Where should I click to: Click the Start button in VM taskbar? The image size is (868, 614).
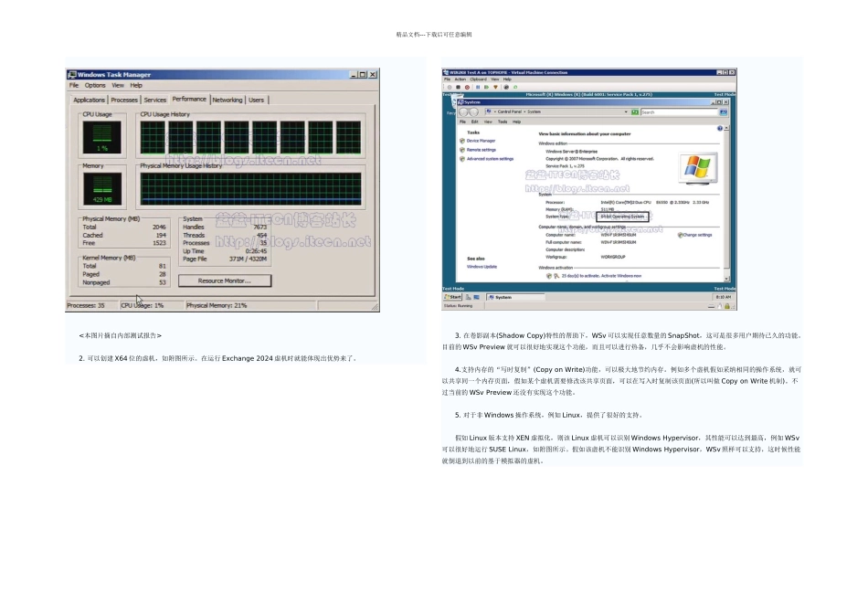pyautogui.click(x=453, y=297)
